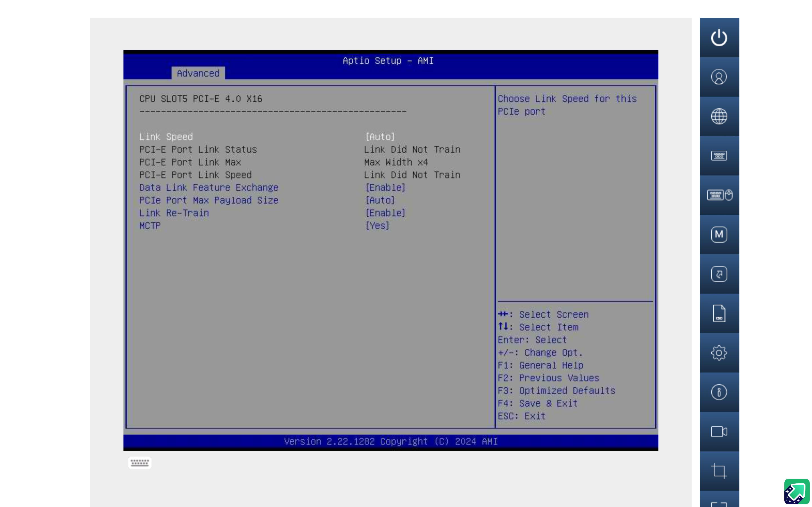Open the user account icon
The image size is (812, 507).
719,77
